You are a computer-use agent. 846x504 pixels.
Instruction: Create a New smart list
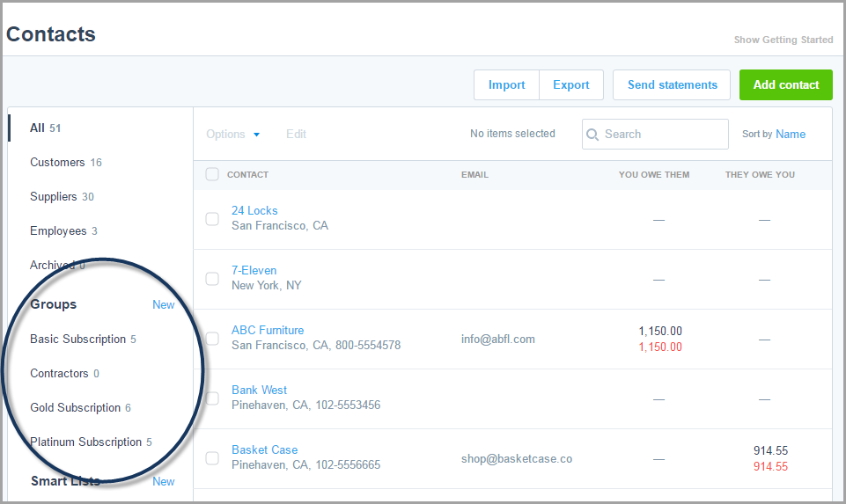pyautogui.click(x=164, y=481)
